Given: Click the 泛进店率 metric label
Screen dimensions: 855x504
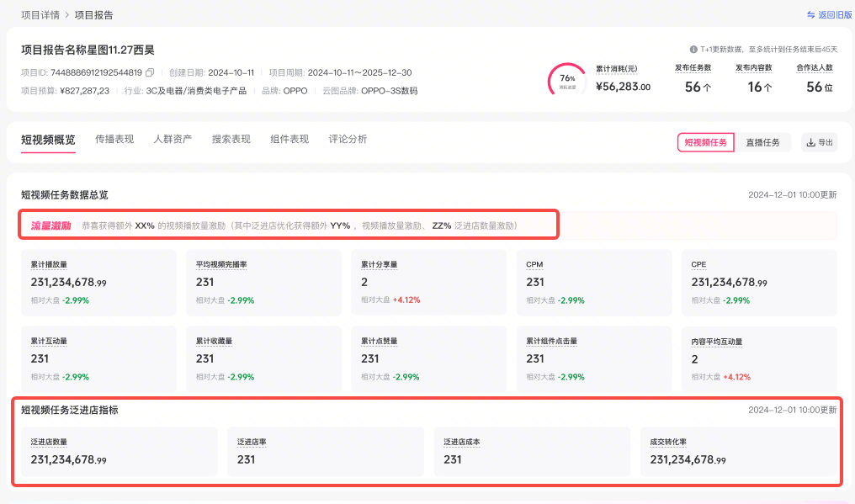Looking at the screenshot, I should (252, 442).
